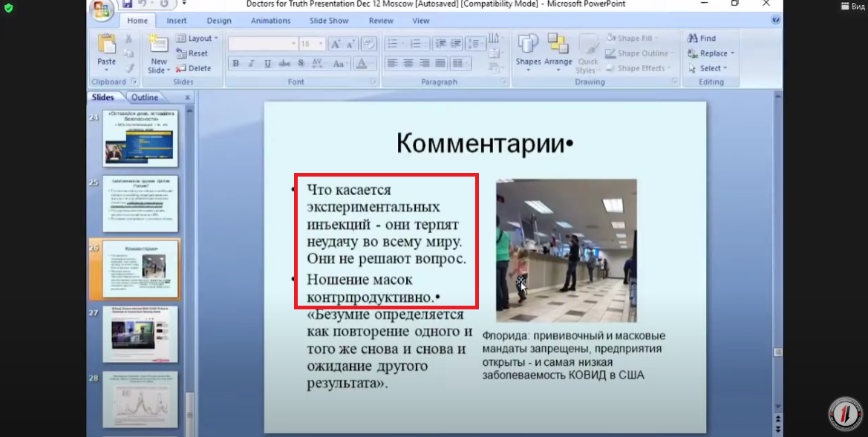The image size is (868, 437).
Task: Open the Review ribbon tab
Action: 381,21
